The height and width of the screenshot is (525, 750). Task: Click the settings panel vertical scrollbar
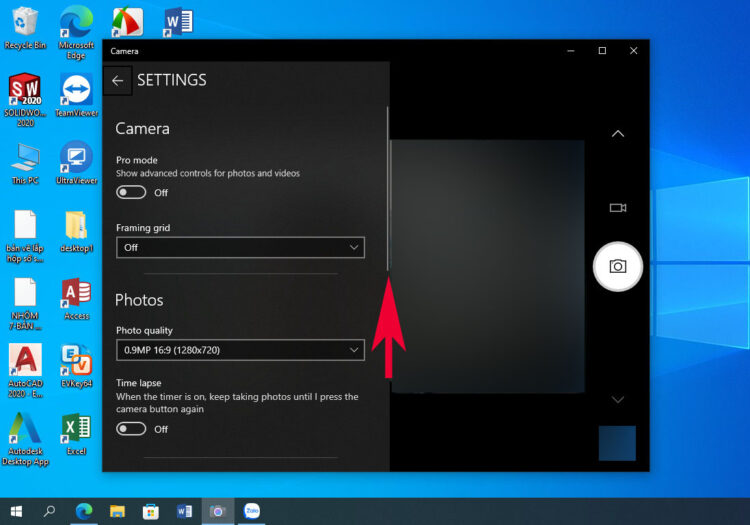388,190
